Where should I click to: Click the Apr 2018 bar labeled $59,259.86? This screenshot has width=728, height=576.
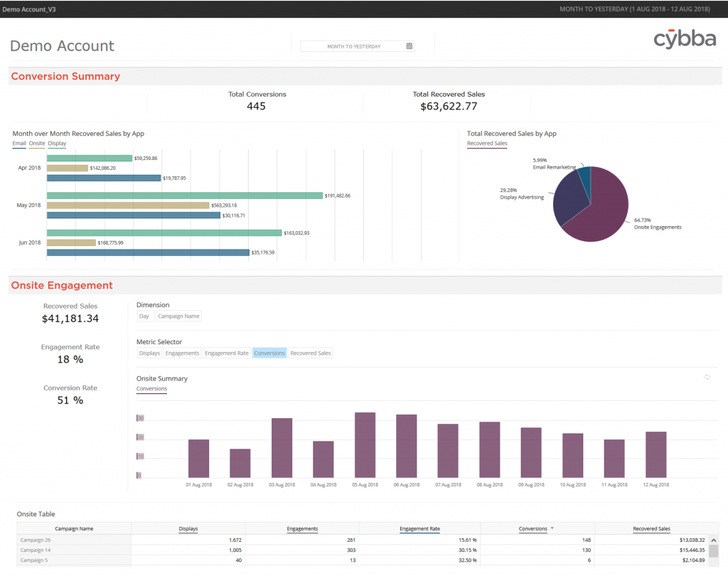click(x=90, y=158)
